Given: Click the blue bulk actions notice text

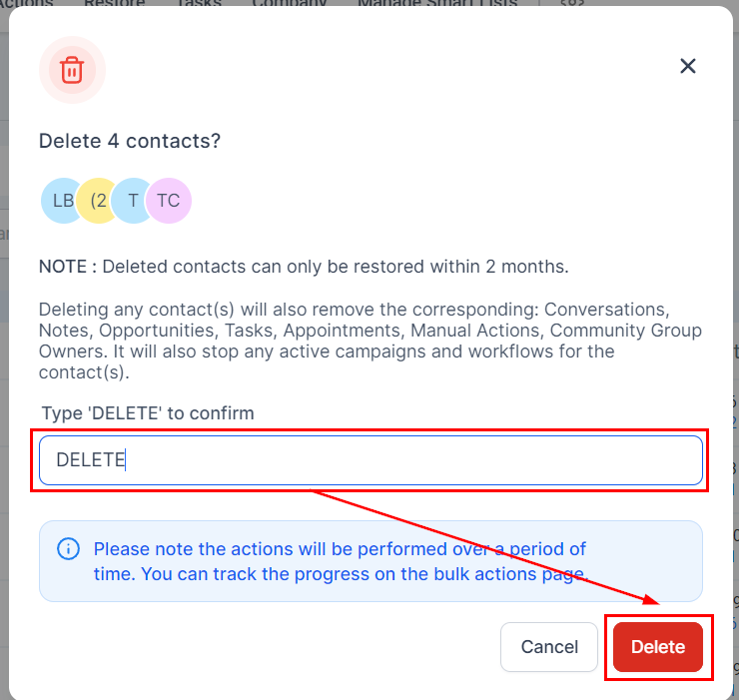Looking at the screenshot, I should (340, 561).
